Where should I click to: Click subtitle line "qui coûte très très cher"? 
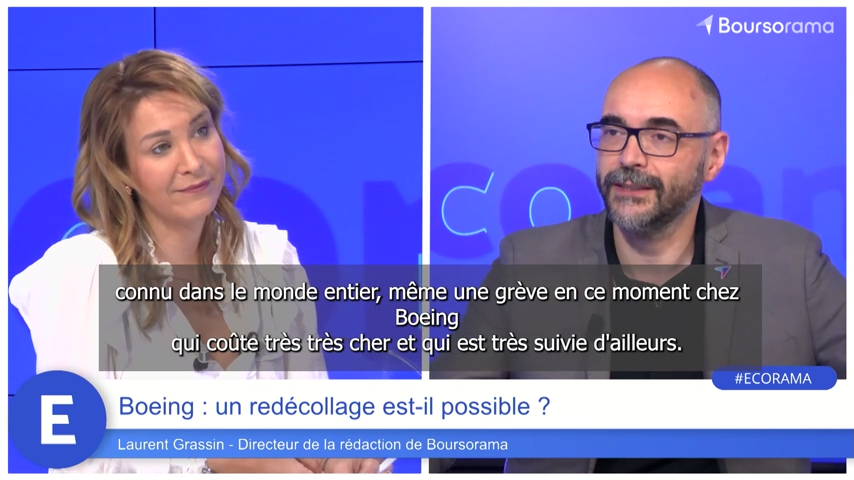coord(426,343)
